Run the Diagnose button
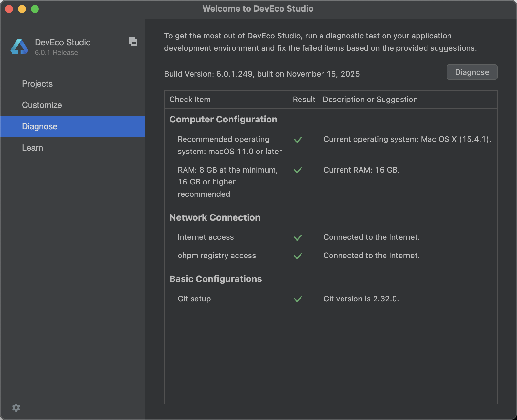The width and height of the screenshot is (517, 420). (x=472, y=72)
